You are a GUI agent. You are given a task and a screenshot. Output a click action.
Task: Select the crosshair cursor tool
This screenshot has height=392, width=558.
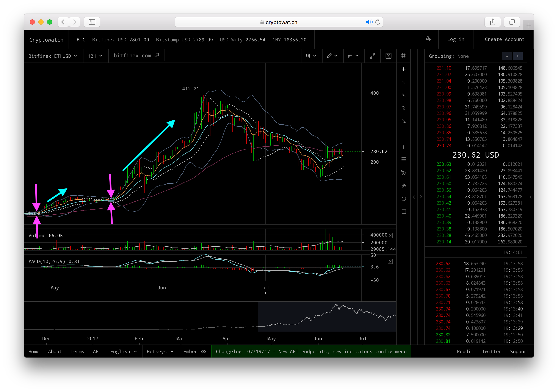coord(403,69)
